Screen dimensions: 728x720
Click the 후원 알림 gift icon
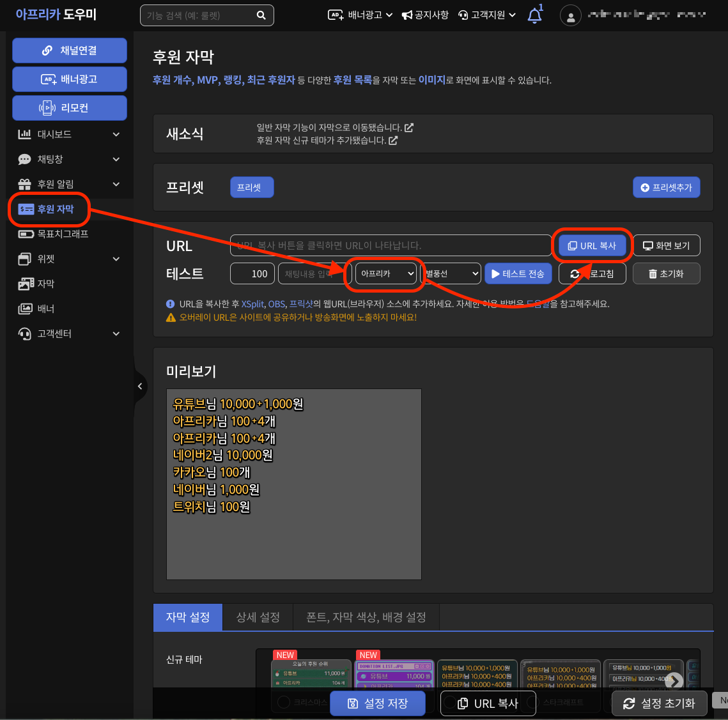coord(24,184)
